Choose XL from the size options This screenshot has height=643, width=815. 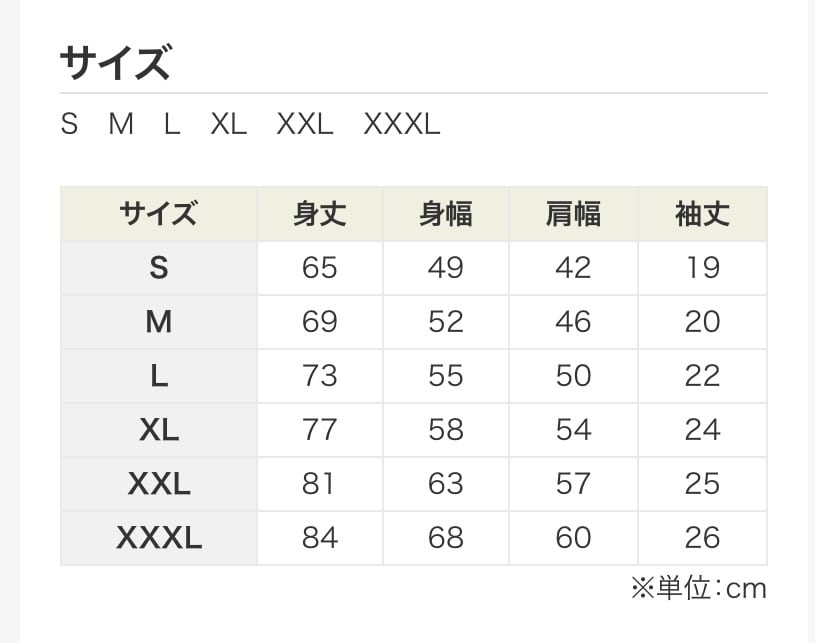click(228, 124)
